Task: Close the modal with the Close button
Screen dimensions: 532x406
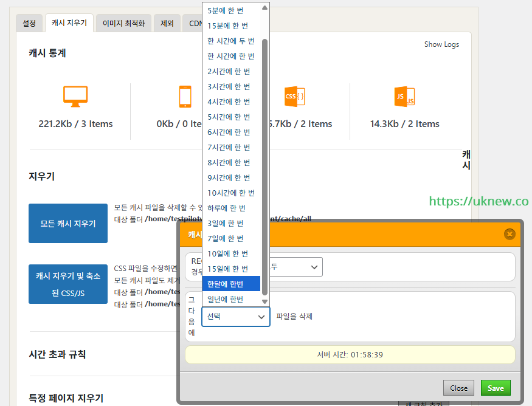Action: [x=458, y=387]
